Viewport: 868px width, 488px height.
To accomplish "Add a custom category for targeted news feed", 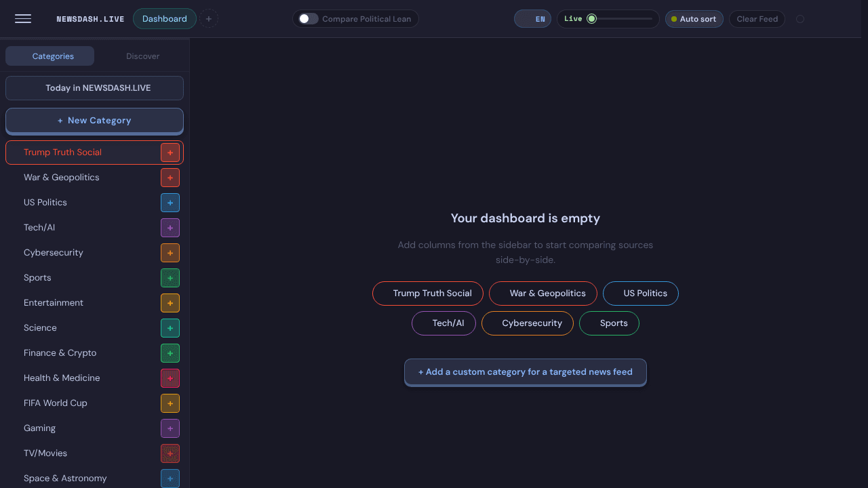I will (526, 372).
